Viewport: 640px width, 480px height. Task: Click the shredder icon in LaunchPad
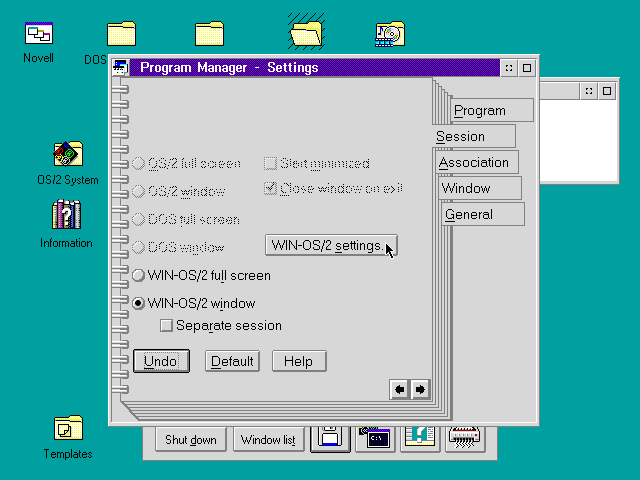pyautogui.click(x=465, y=439)
